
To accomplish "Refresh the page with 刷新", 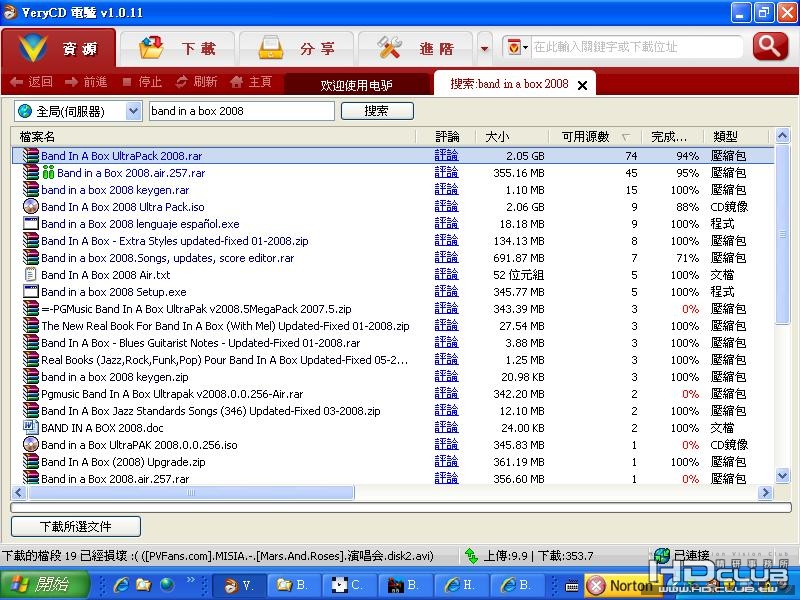I will click(196, 82).
